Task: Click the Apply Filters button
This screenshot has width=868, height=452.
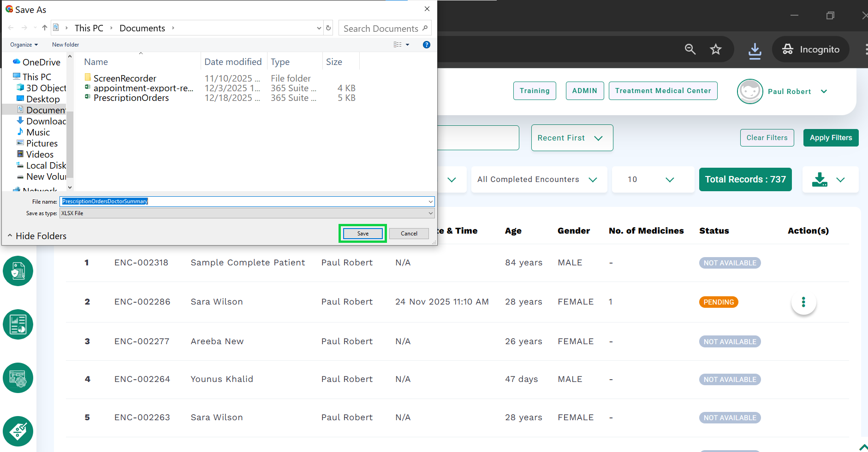Action: pos(831,138)
